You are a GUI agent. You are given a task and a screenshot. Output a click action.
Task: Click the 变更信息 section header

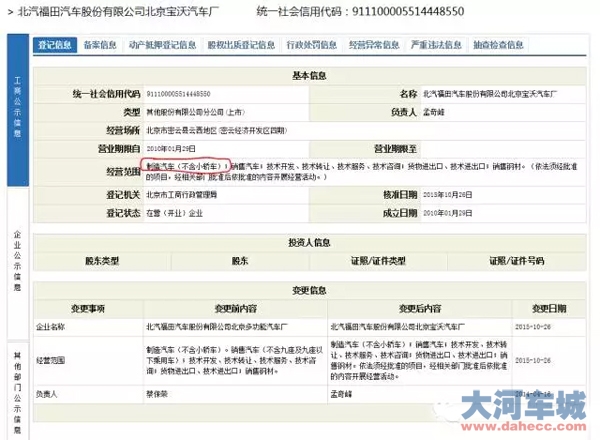coord(310,290)
